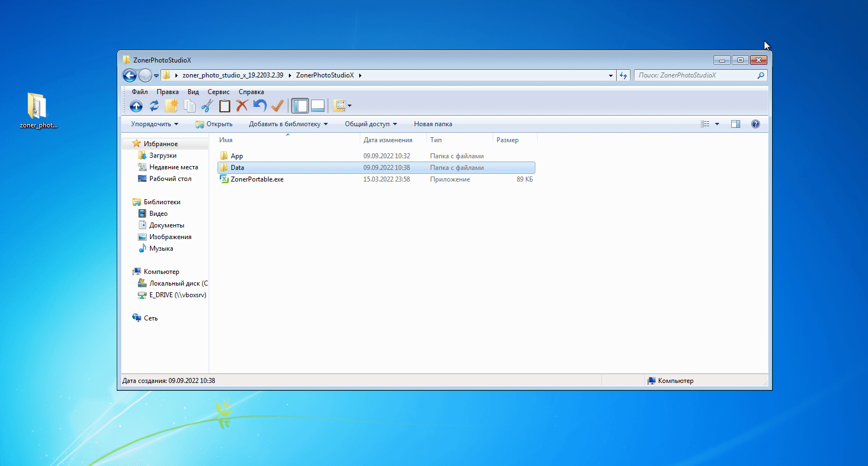868x466 pixels.
Task: Click the clipboard Paste icon
Action: [x=225, y=106]
